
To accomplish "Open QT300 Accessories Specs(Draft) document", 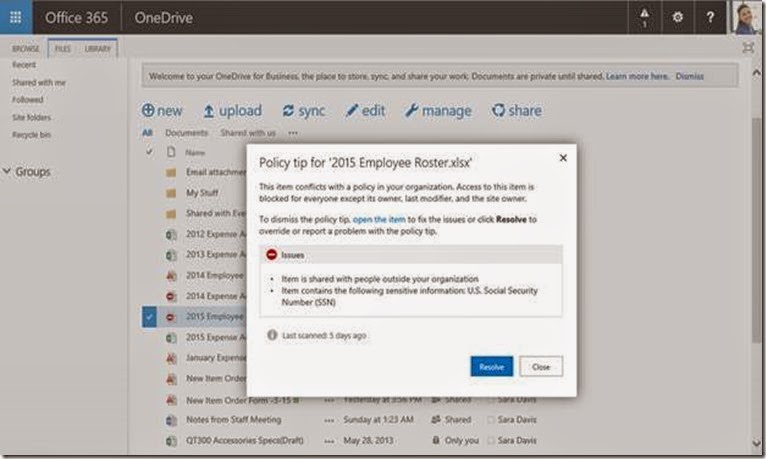I will pyautogui.click(x=245, y=440).
